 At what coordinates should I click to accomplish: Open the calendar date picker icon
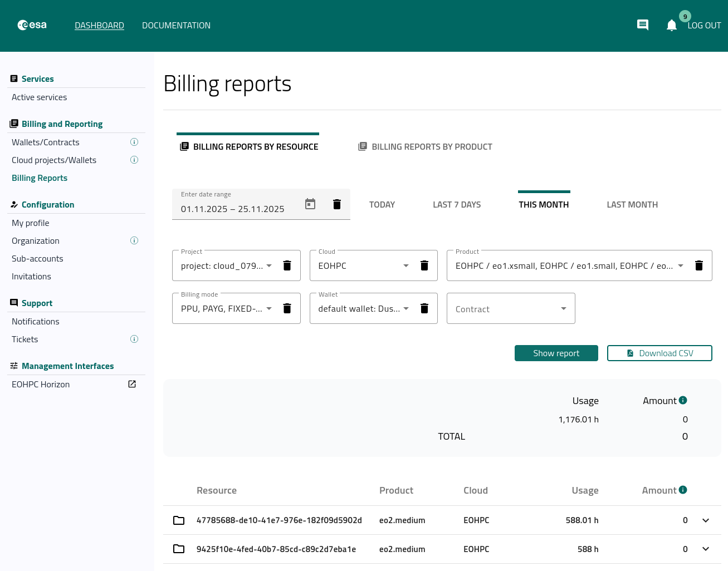click(310, 204)
